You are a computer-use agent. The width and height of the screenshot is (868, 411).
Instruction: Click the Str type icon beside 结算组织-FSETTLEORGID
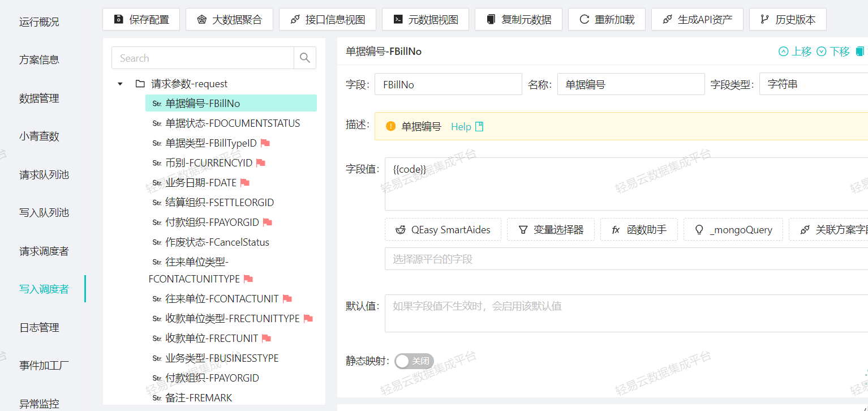coord(157,203)
